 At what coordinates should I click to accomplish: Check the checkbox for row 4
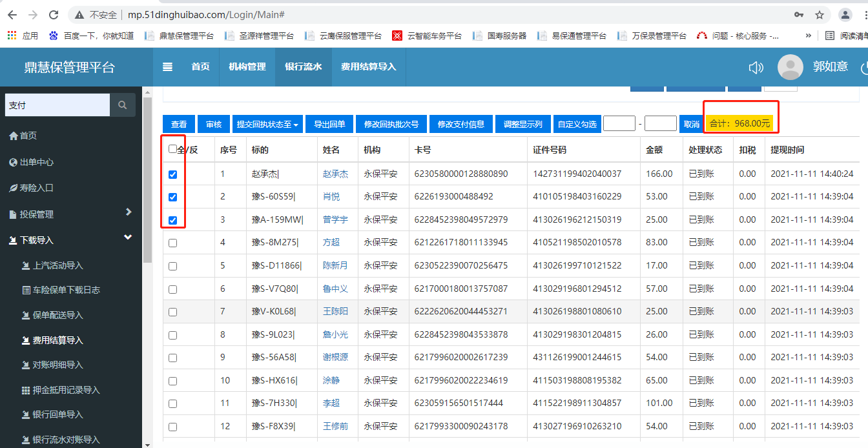172,243
